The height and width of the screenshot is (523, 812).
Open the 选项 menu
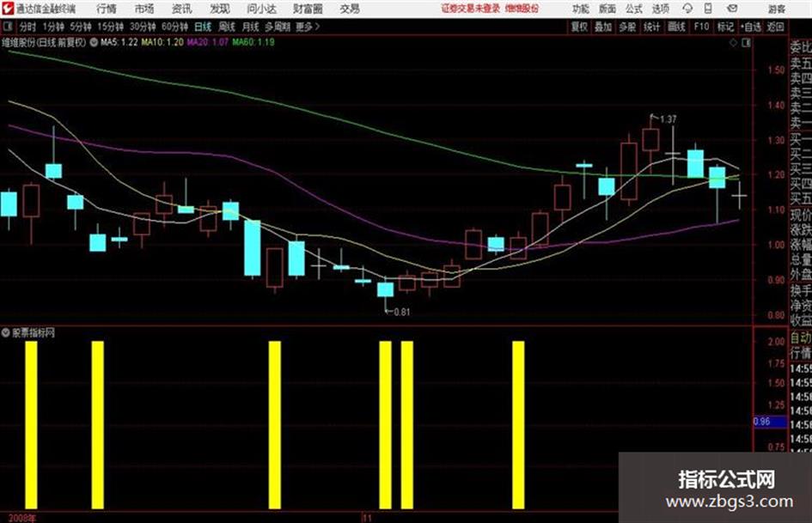click(660, 9)
